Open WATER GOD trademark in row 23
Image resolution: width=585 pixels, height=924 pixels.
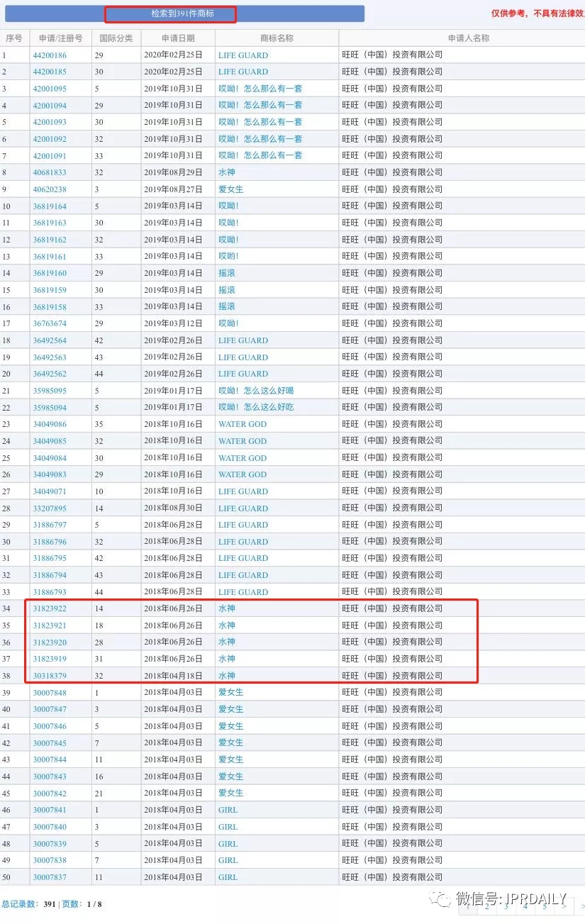coord(243,424)
